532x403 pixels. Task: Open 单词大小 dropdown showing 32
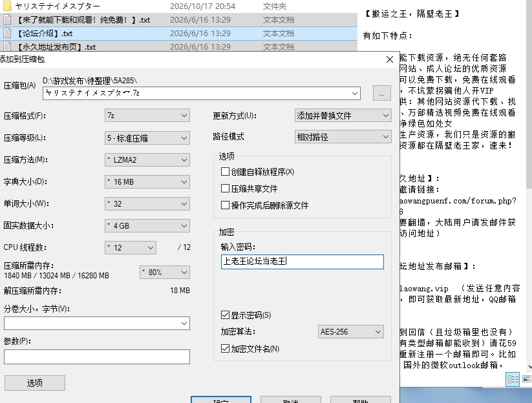(147, 203)
